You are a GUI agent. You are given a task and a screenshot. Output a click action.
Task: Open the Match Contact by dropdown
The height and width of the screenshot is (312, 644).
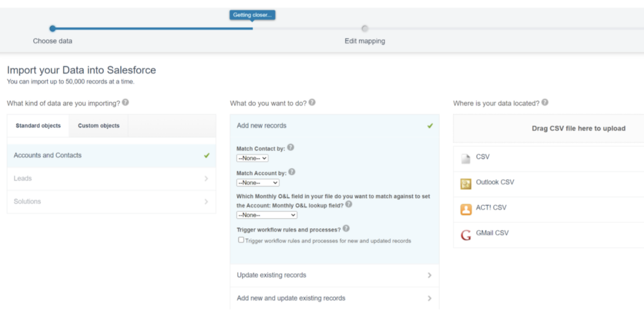(252, 159)
